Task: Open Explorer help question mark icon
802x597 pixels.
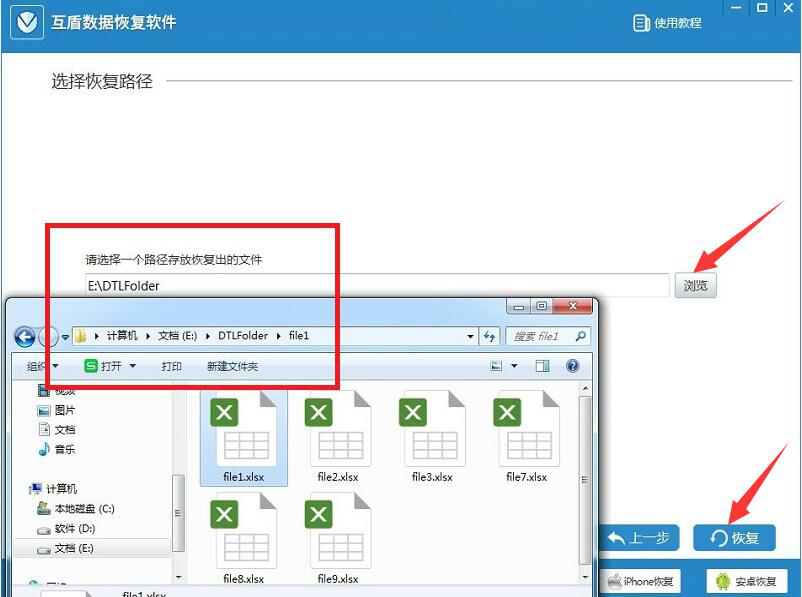Action: 573,365
